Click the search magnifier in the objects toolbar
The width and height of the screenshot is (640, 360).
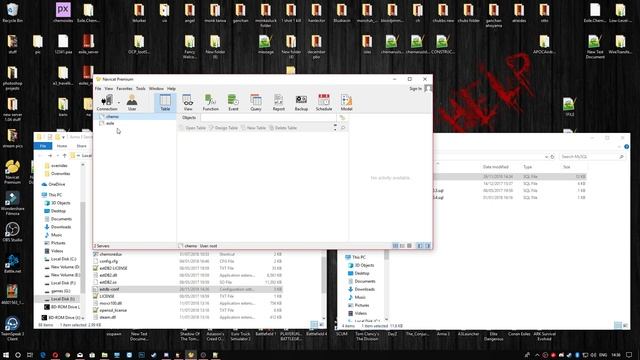click(343, 128)
